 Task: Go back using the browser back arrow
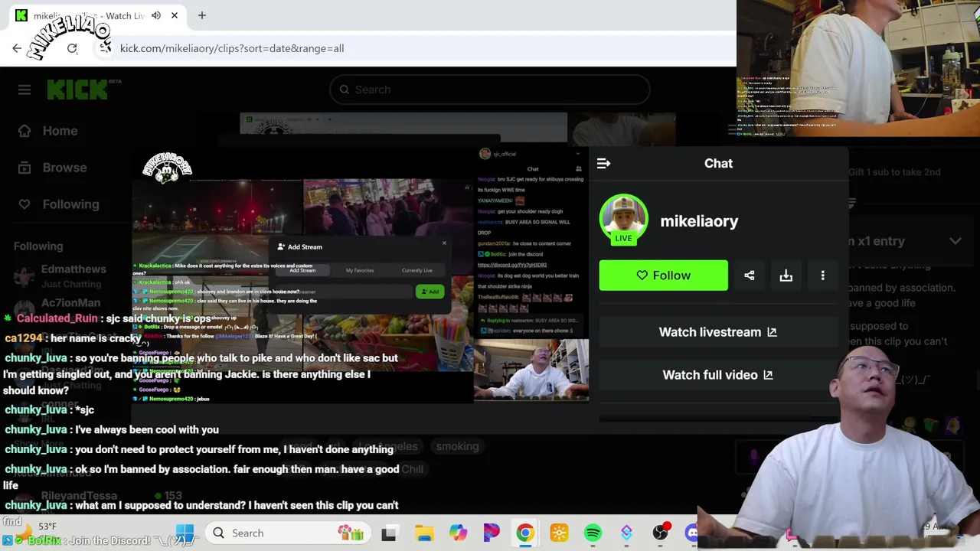[17, 48]
